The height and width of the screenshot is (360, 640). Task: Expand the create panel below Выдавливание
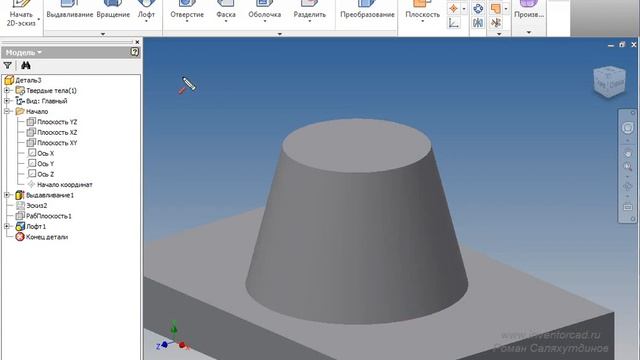(103, 34)
